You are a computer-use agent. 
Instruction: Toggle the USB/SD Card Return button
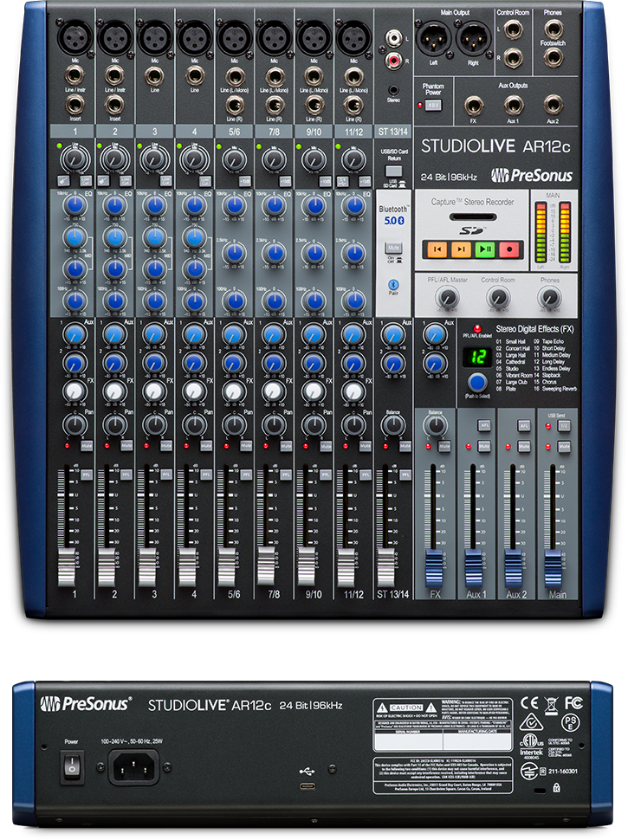(393, 171)
